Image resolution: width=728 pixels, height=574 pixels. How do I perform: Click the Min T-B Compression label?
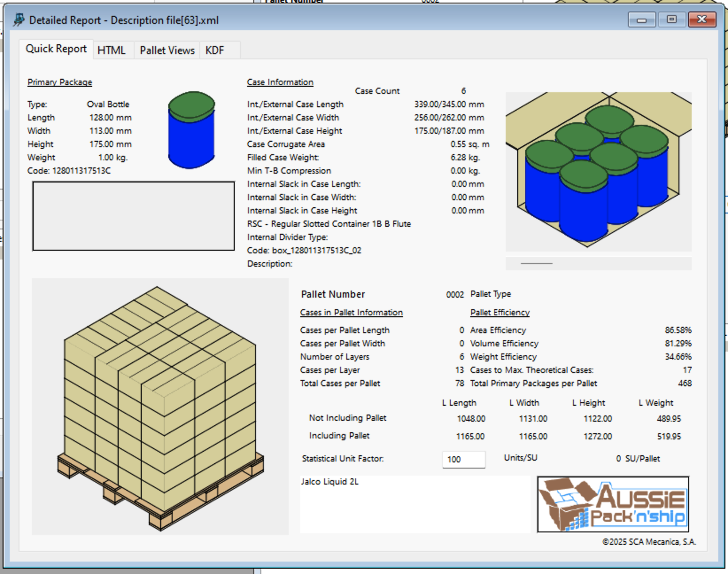click(x=289, y=171)
